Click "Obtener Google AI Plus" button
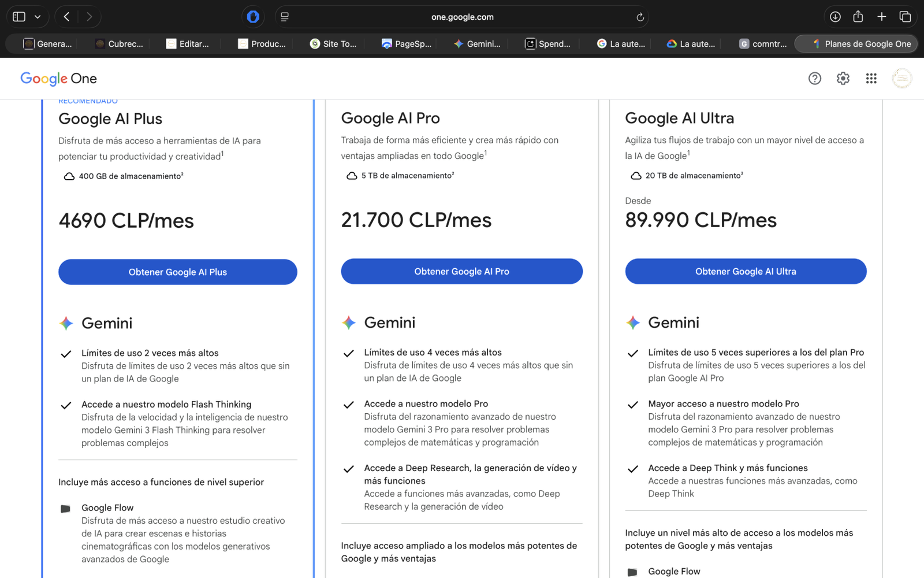Screen dimensions: 924x578 (x=178, y=272)
